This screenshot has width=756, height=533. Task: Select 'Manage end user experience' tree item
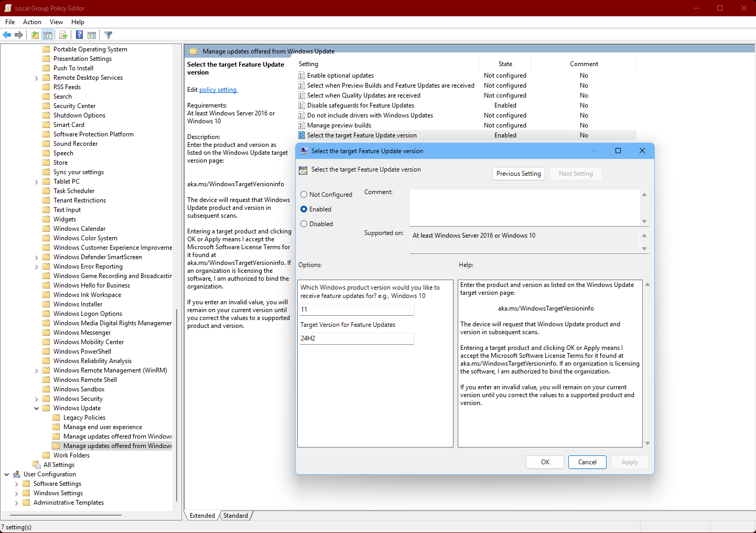pyautogui.click(x=103, y=427)
